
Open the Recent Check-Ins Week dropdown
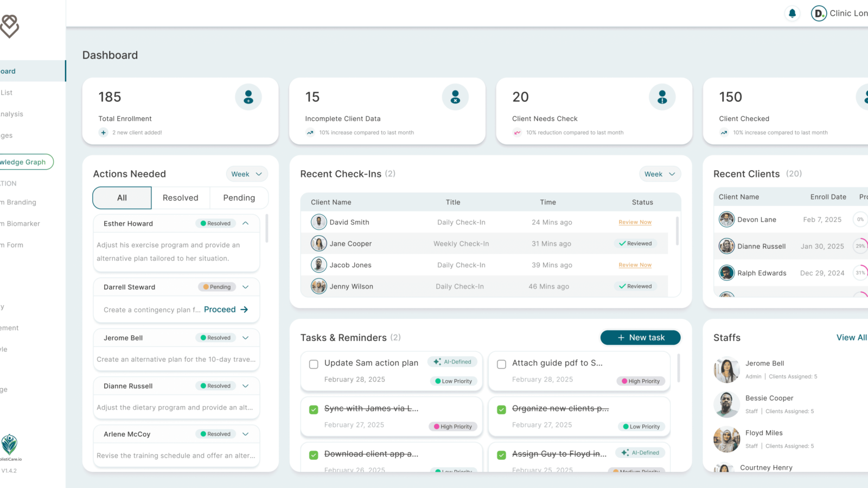click(660, 174)
